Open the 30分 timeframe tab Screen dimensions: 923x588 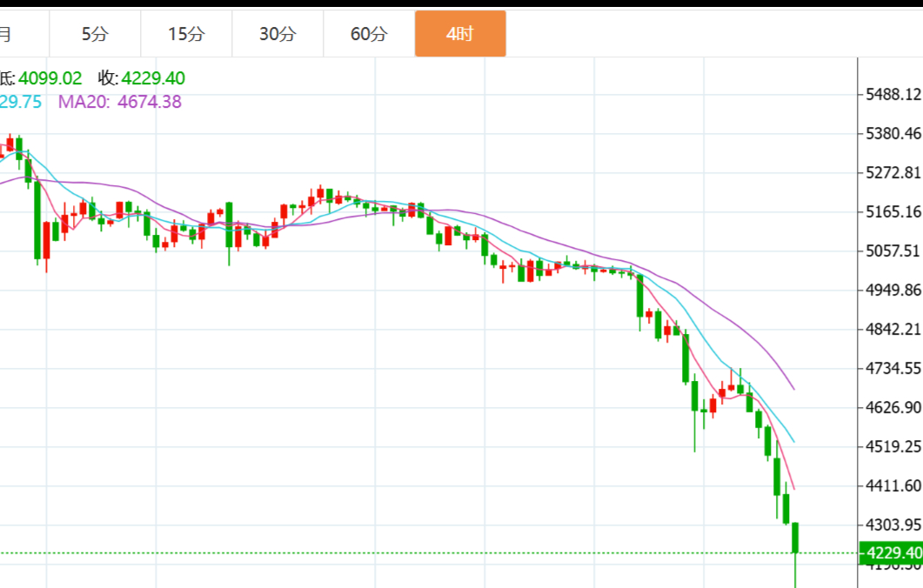(278, 34)
